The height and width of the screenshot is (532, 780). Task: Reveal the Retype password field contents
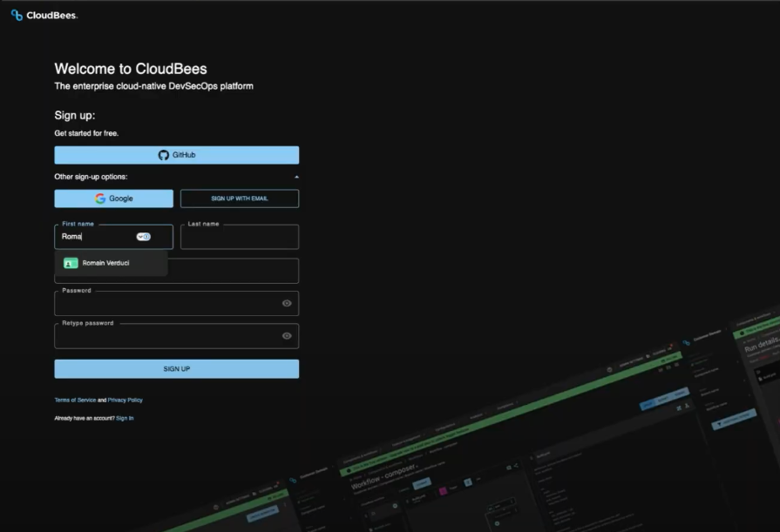click(x=288, y=335)
